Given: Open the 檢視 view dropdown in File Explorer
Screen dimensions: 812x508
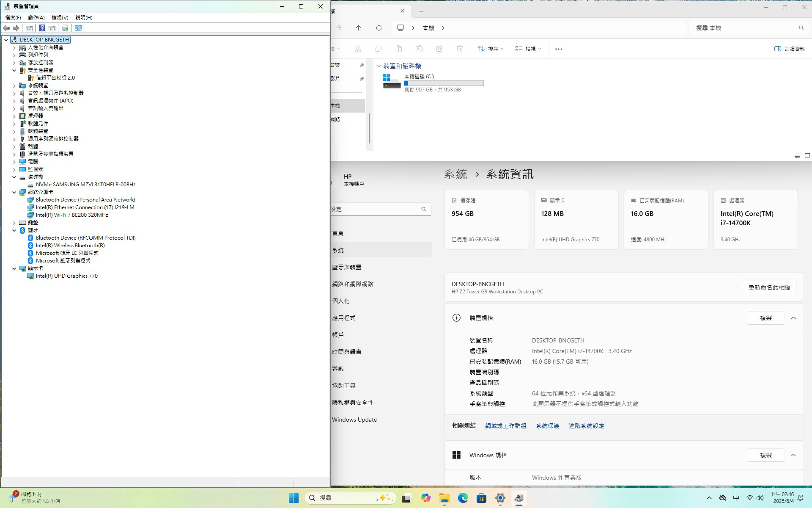Looking at the screenshot, I should point(528,49).
